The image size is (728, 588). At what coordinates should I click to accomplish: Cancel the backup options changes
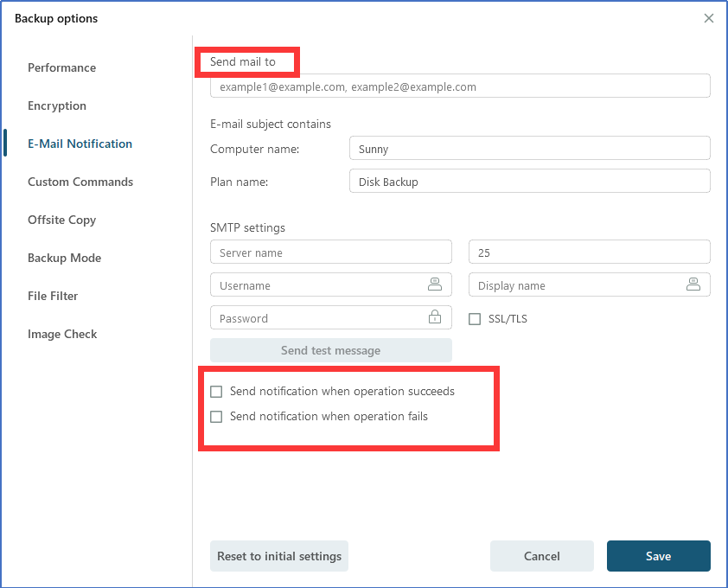tap(542, 556)
